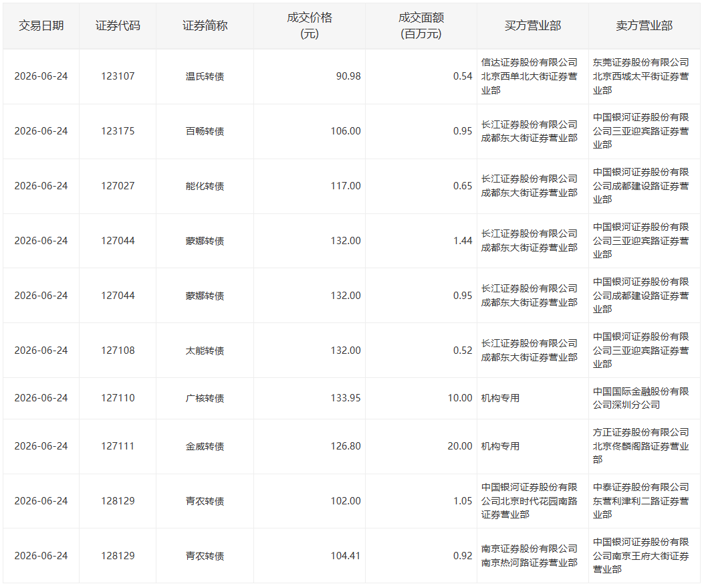Select seller 中国银河证券成都建设路 in 能化转债 row
Screen dimensions: 702x588
pos(641,186)
